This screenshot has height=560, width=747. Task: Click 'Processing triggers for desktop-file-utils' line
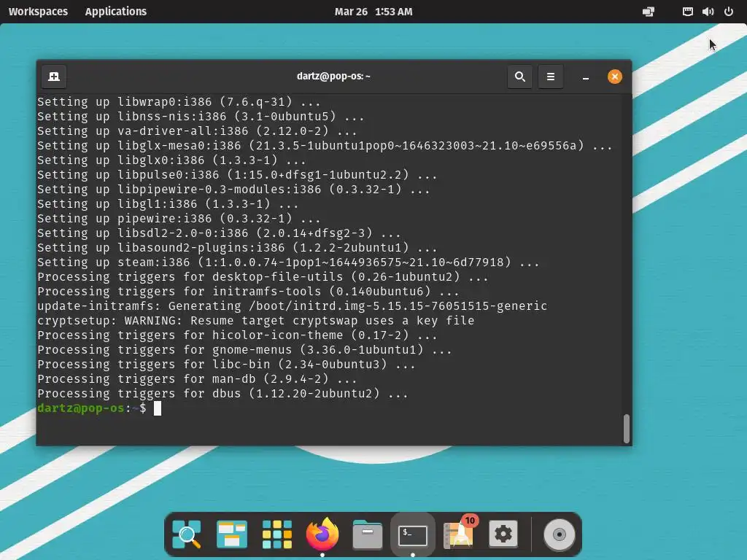(x=263, y=277)
